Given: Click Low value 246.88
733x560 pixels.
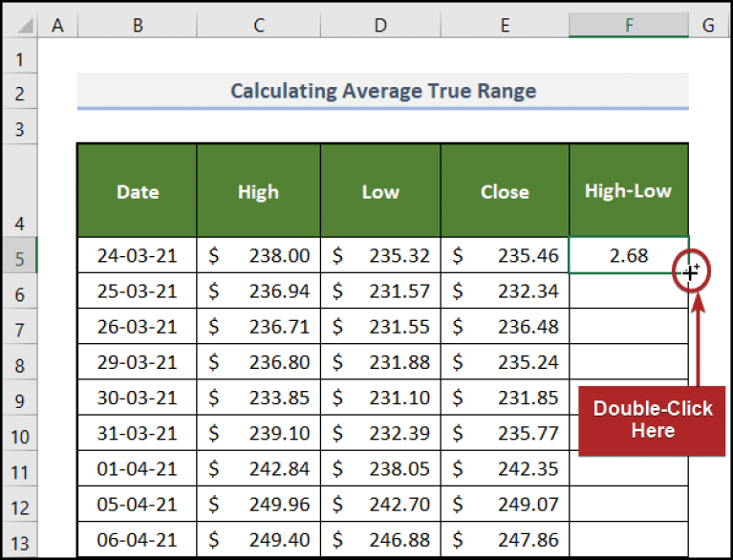Looking at the screenshot, I should (380, 539).
